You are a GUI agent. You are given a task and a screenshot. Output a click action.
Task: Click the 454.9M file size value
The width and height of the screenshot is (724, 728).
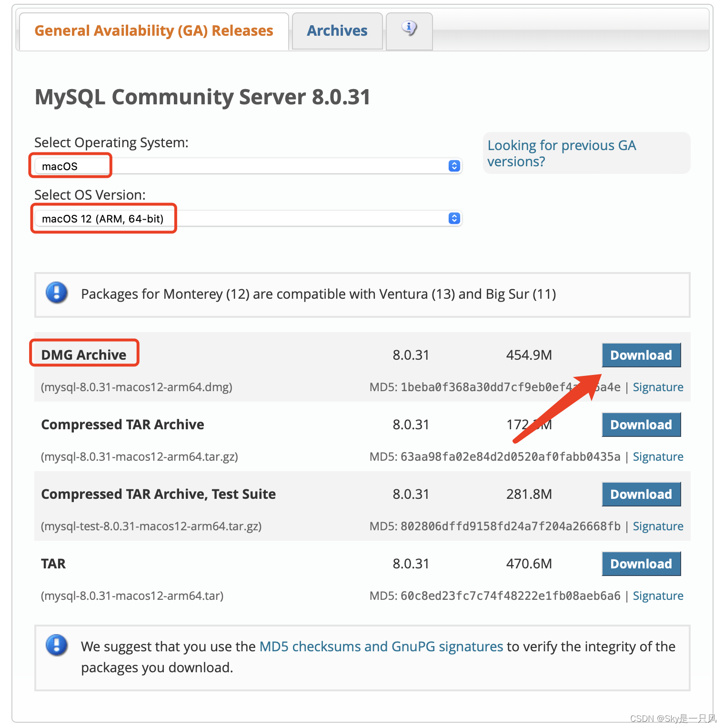(x=529, y=355)
